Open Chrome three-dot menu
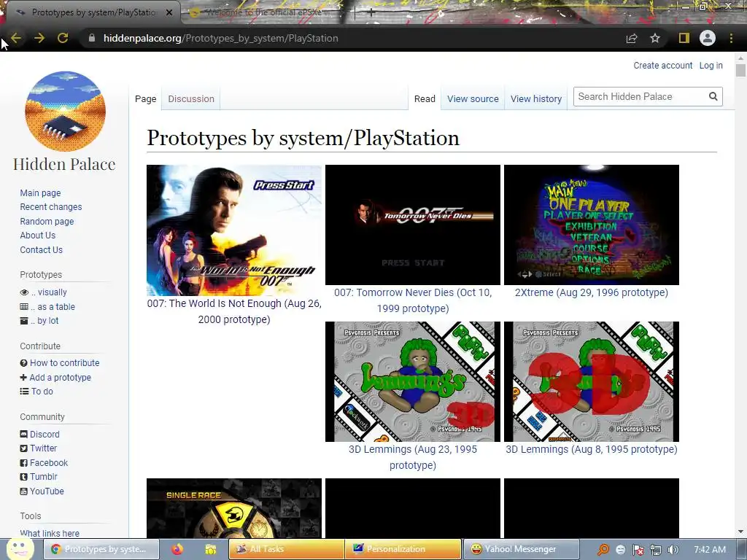The width and height of the screenshot is (747, 560). pyautogui.click(x=731, y=38)
